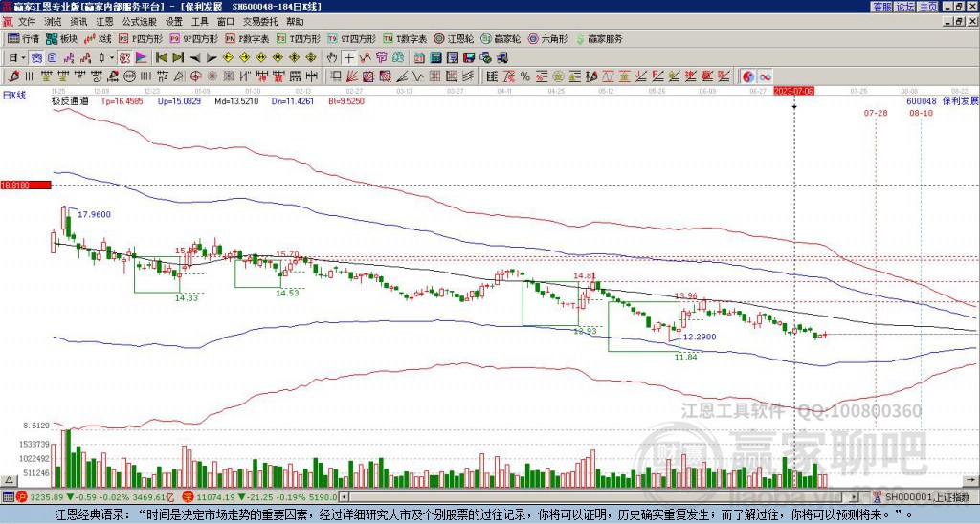
Task: Open the T四方形 time square tool
Action: (x=299, y=38)
